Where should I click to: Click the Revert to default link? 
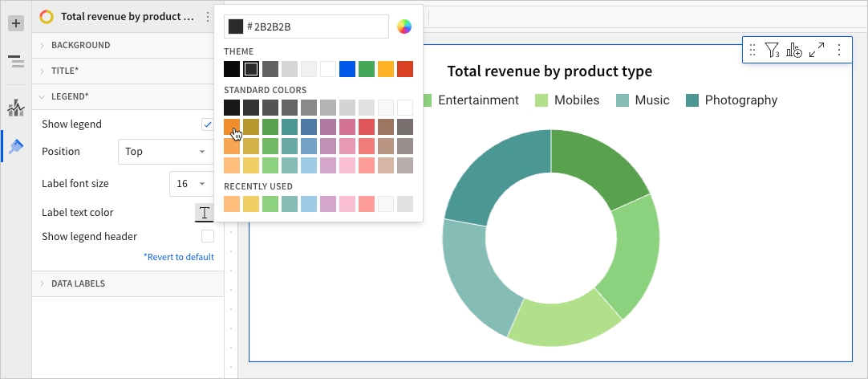coord(179,257)
